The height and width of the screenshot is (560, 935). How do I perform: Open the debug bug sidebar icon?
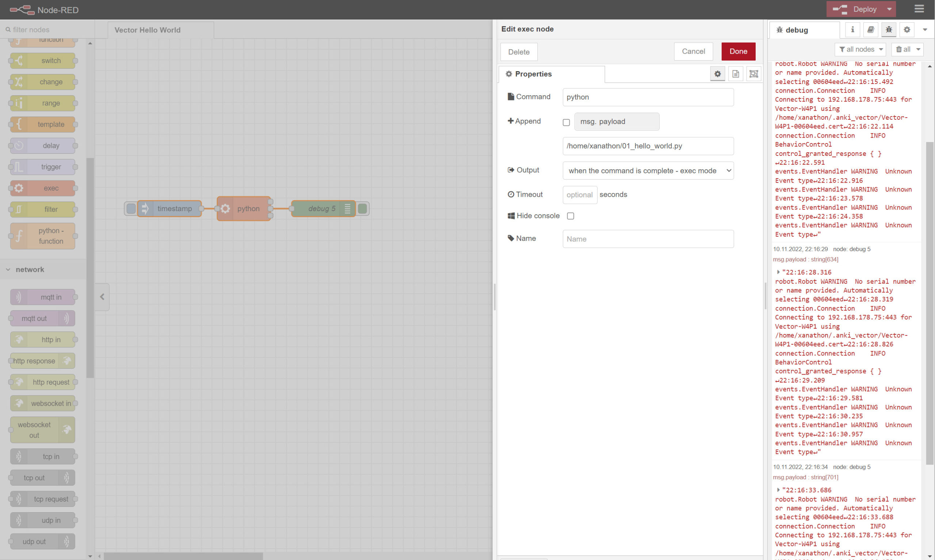(889, 30)
